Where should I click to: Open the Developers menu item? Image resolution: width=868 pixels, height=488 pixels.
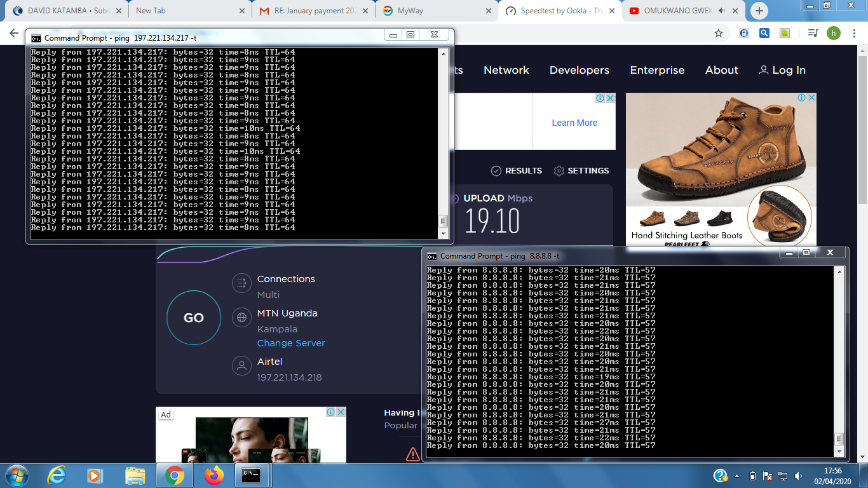pyautogui.click(x=579, y=71)
